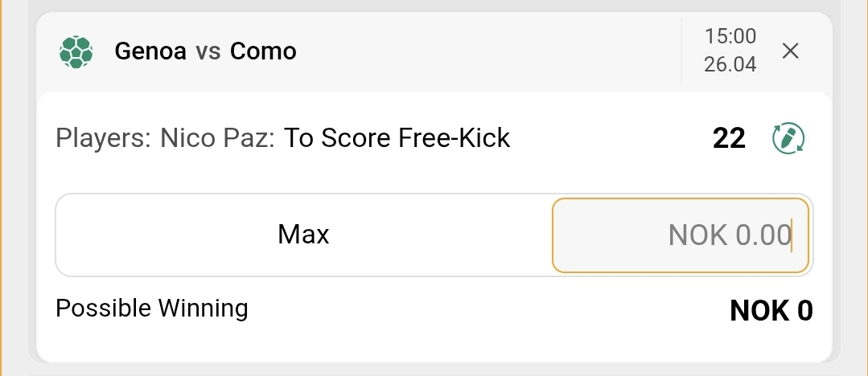868x376 pixels.
Task: Click the Nico Paz player name
Action: (x=218, y=138)
